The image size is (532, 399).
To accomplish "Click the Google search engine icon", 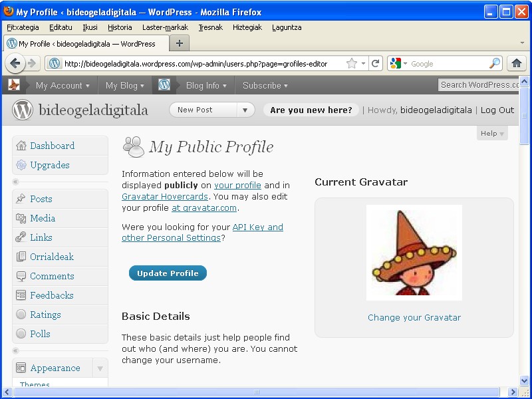I will point(395,63).
